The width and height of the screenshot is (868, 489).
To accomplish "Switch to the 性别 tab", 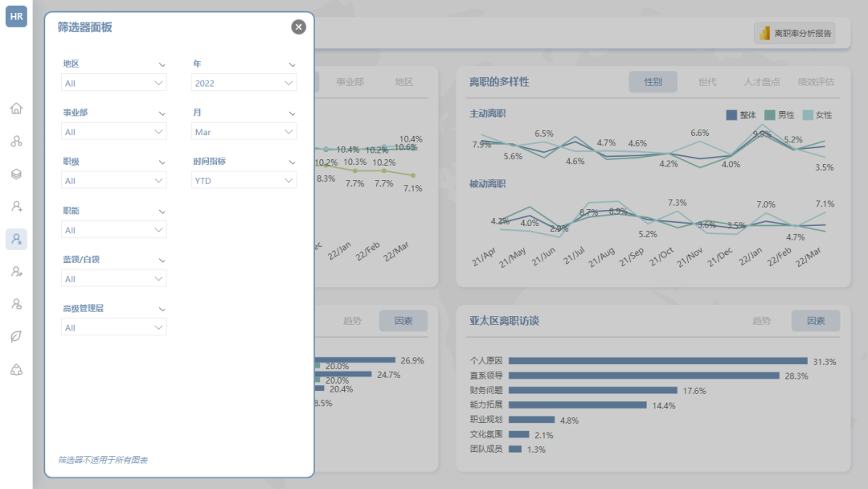I will click(x=653, y=82).
